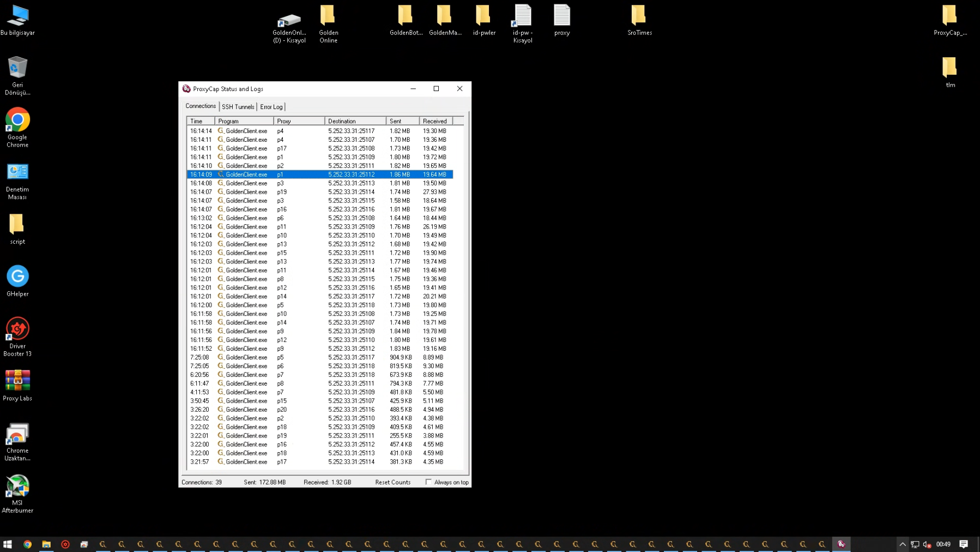980x552 pixels.
Task: Select the connection at time 6:11:47
Action: click(320, 383)
